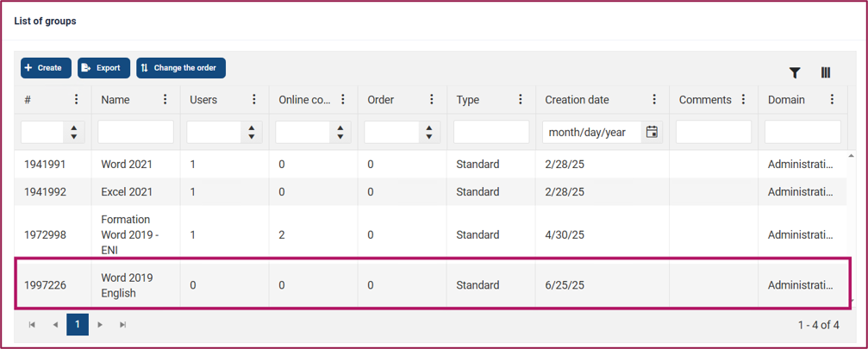Focus the Domain filter field

(802, 132)
